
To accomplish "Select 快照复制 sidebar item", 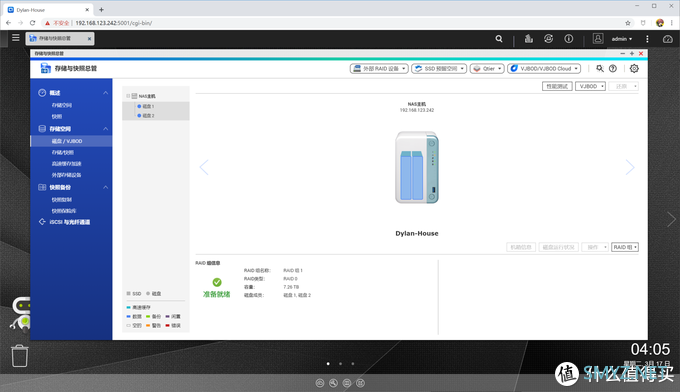I will (x=62, y=199).
